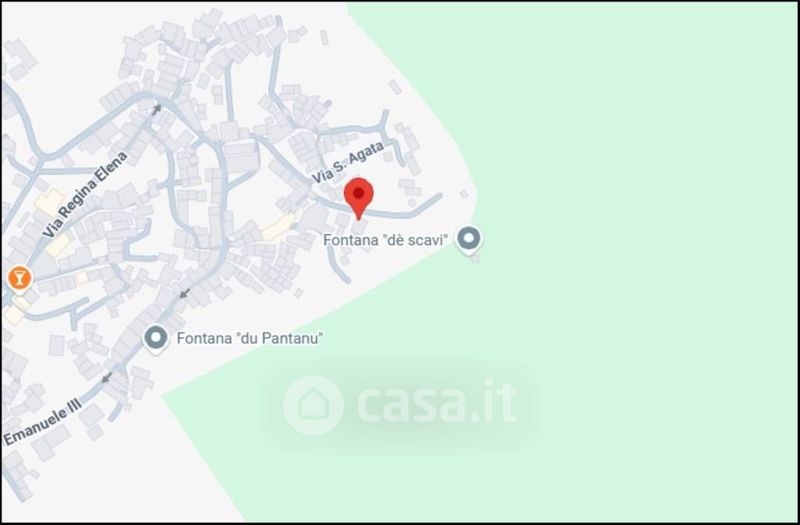Select yellow building left of red pin
This screenshot has width=800, height=525.
[279, 226]
